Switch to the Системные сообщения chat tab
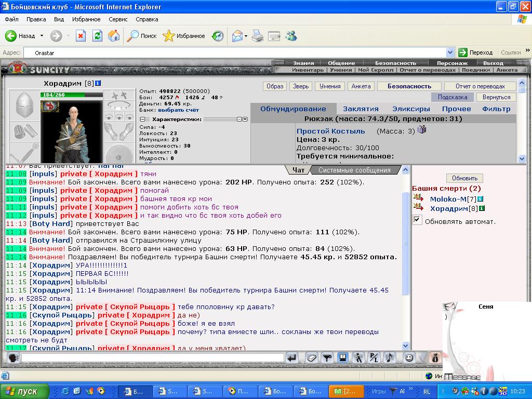This screenshot has height=399, width=532. [354, 170]
